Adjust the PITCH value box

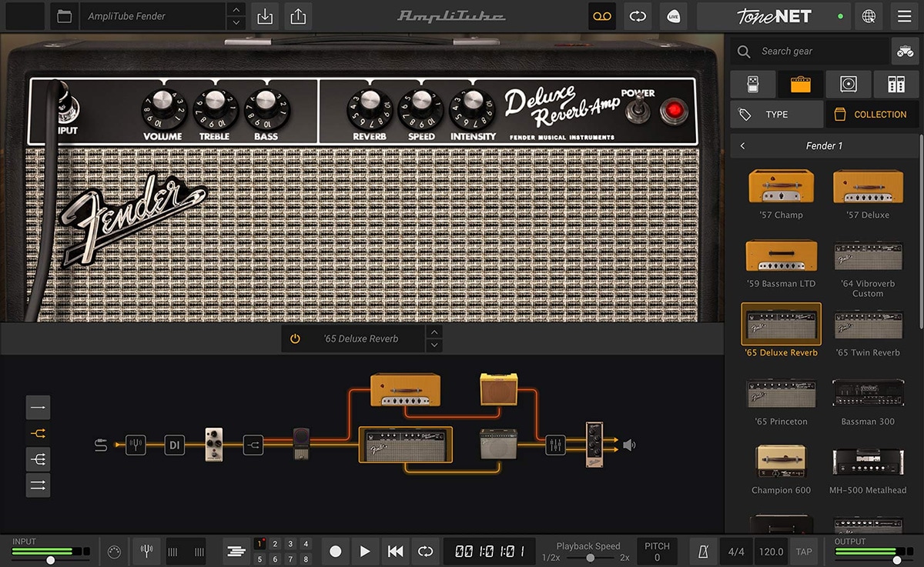[x=657, y=551]
